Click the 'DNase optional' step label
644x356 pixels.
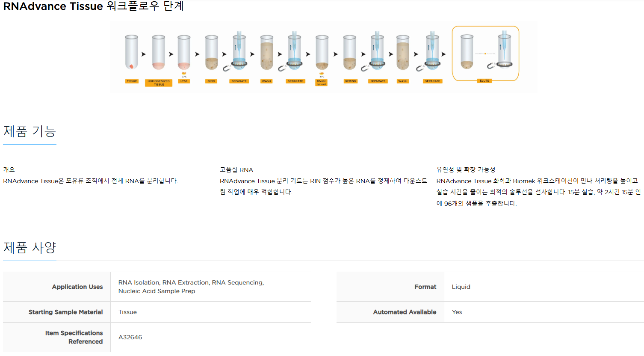point(321,83)
